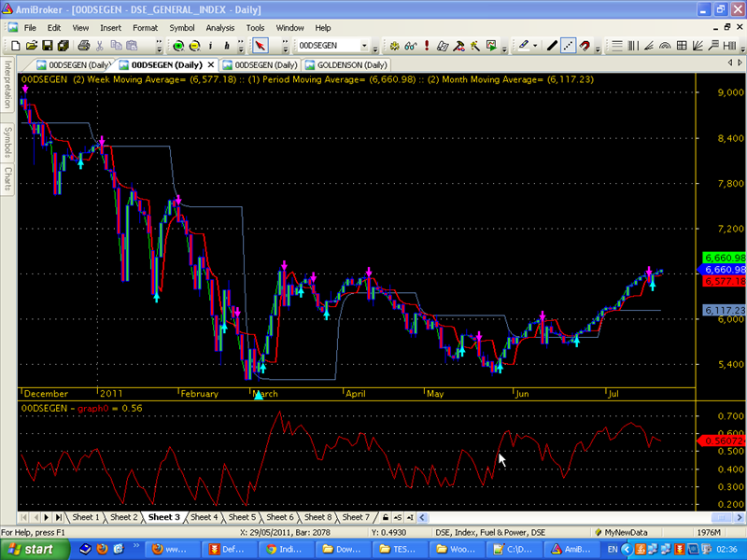Select the horizontal lines study tool
Screen dimensions: 747x560
tap(617, 46)
